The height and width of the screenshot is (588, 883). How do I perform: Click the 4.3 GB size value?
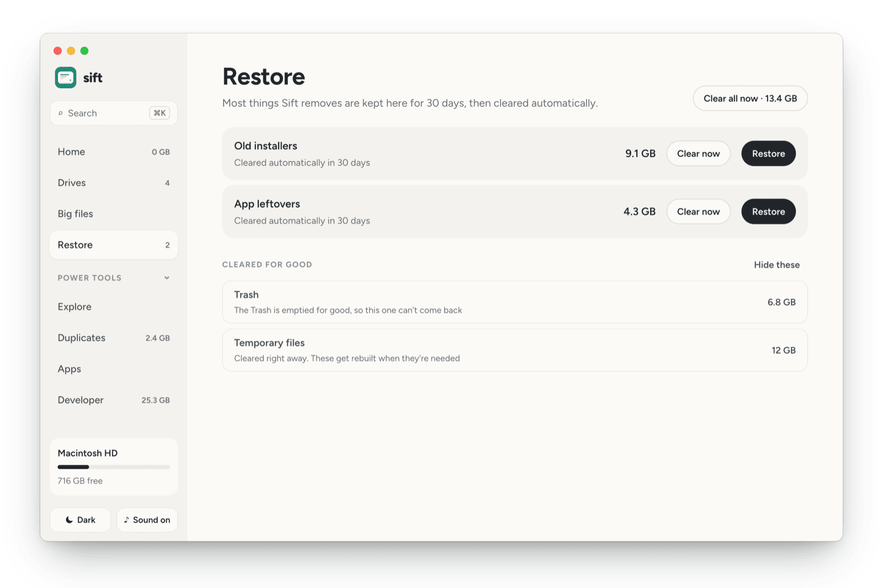click(x=640, y=211)
